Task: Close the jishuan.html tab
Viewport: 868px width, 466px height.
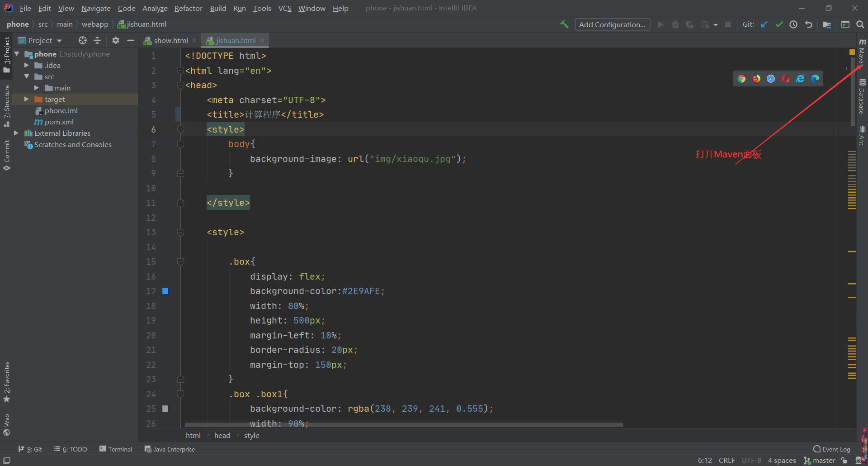Action: (x=262, y=40)
